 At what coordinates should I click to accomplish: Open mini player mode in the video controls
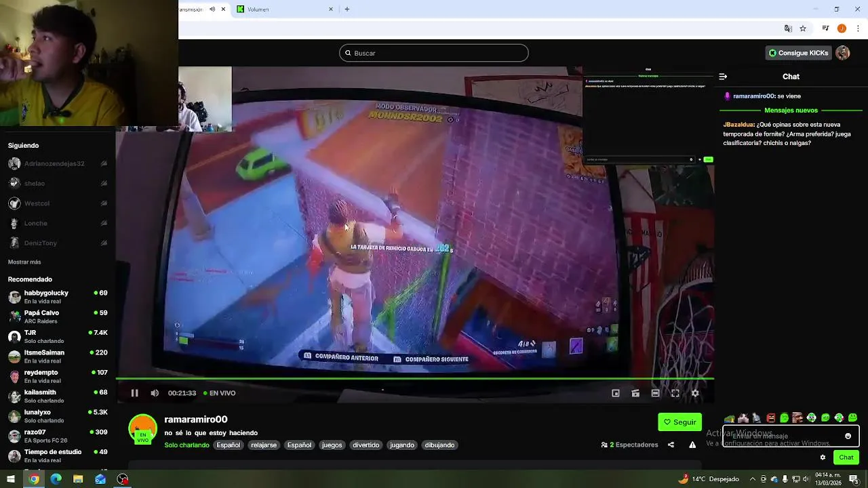tap(616, 393)
